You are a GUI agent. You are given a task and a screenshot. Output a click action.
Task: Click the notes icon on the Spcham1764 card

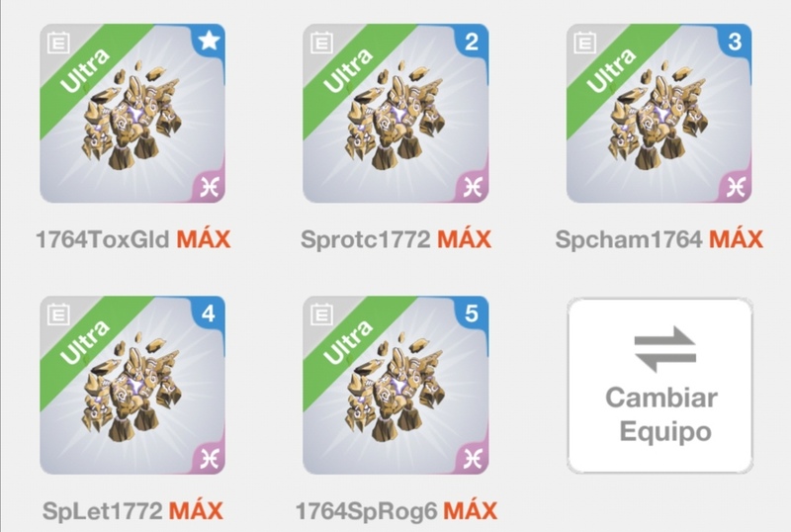click(584, 43)
